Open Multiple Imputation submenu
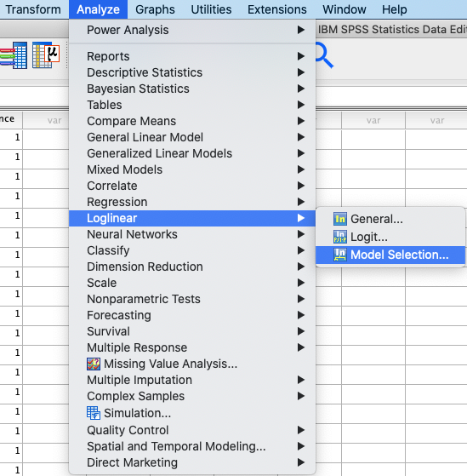This screenshot has height=476, width=467. point(192,380)
